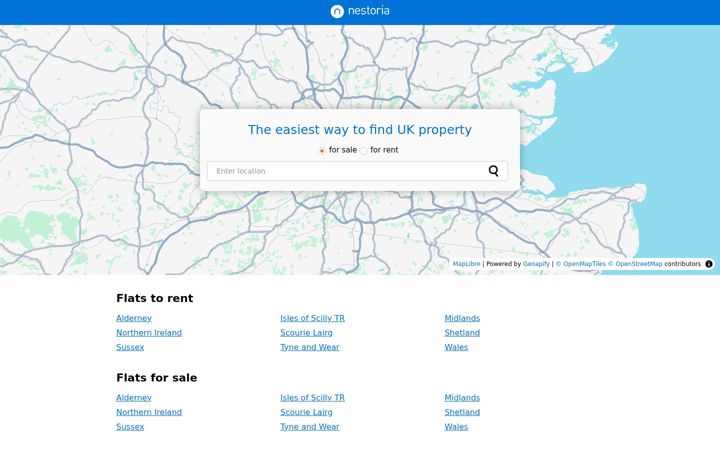Open the MapLibre attribution link
This screenshot has height=450, width=720.
pos(466,264)
